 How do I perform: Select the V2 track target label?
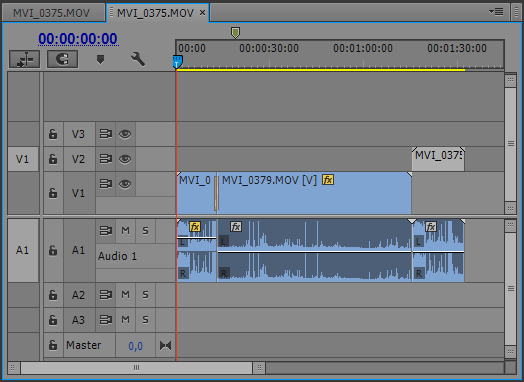point(78,159)
